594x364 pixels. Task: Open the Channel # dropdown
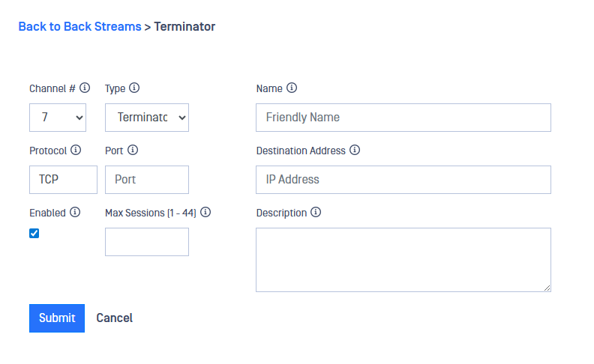pyautogui.click(x=58, y=118)
